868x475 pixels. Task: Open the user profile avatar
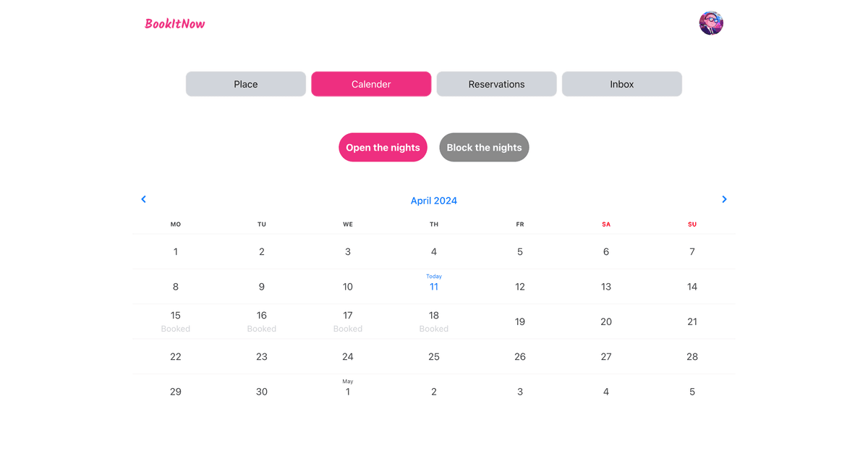pyautogui.click(x=711, y=23)
